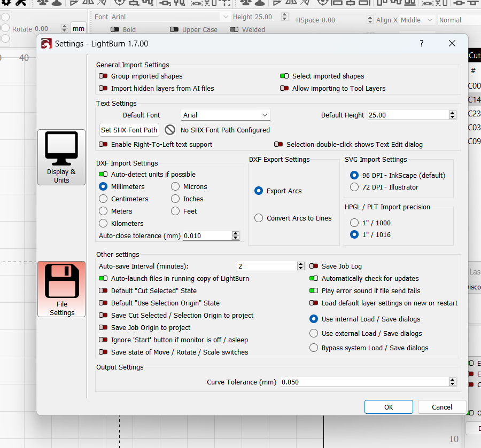Click the Curve Tolerance input field

pos(364,382)
